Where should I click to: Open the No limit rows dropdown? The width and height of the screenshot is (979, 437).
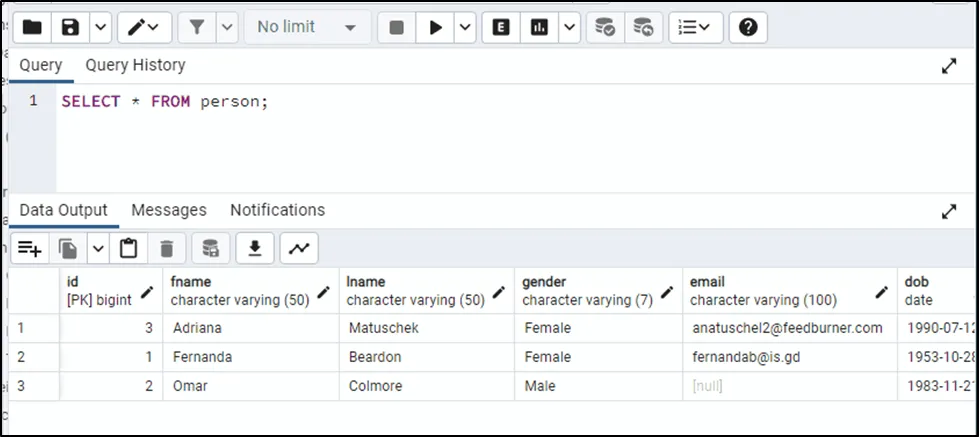point(306,27)
